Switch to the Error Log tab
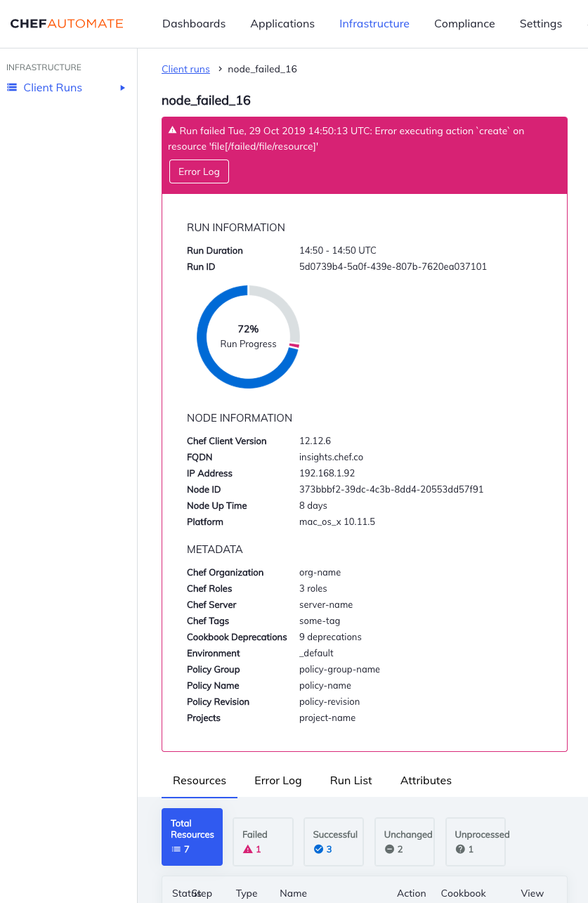Screen dimensions: 588x903 [x=277, y=780]
